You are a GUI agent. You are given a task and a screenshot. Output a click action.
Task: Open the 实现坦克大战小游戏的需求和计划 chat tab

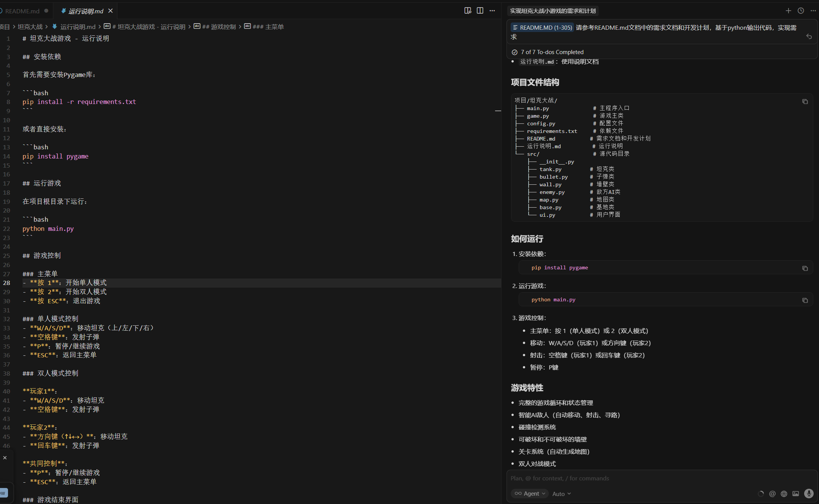553,11
